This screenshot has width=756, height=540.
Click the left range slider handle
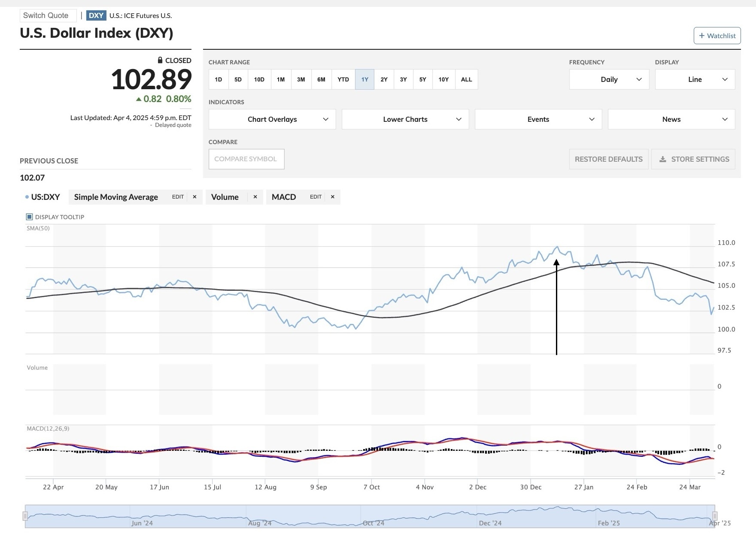[25, 516]
